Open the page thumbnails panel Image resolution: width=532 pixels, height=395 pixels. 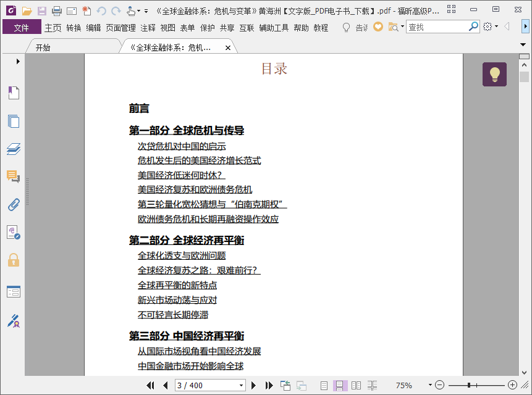point(14,121)
